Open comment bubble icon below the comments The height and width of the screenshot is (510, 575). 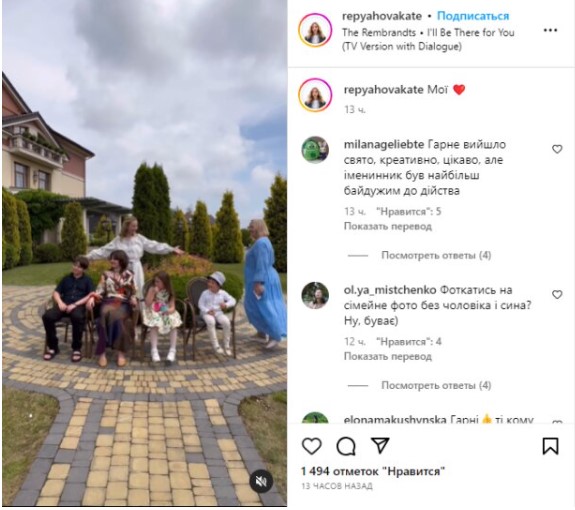click(x=346, y=447)
